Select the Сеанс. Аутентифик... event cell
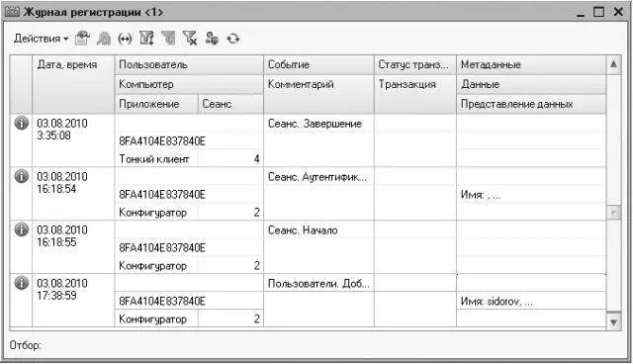This screenshot has width=633, height=364. pos(318,177)
